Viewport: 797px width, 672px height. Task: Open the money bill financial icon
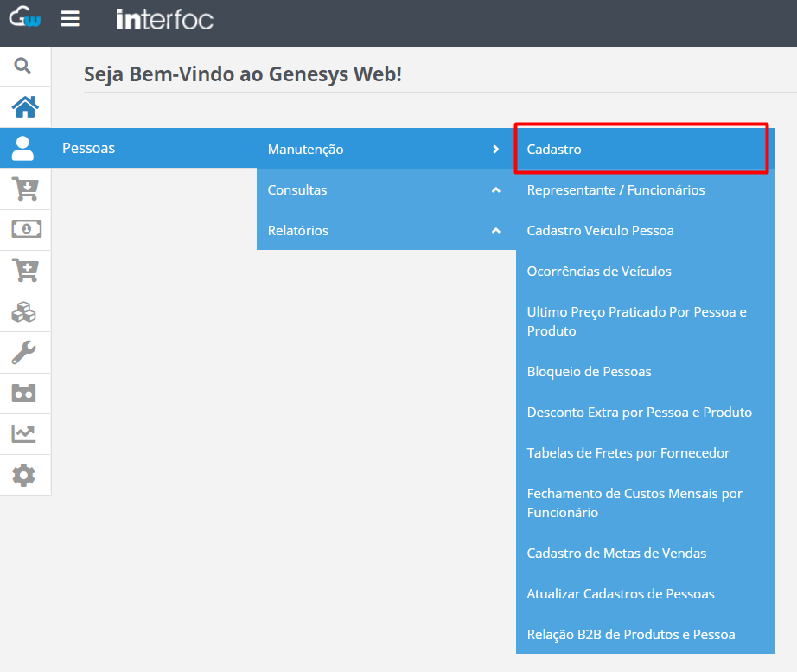[27, 229]
